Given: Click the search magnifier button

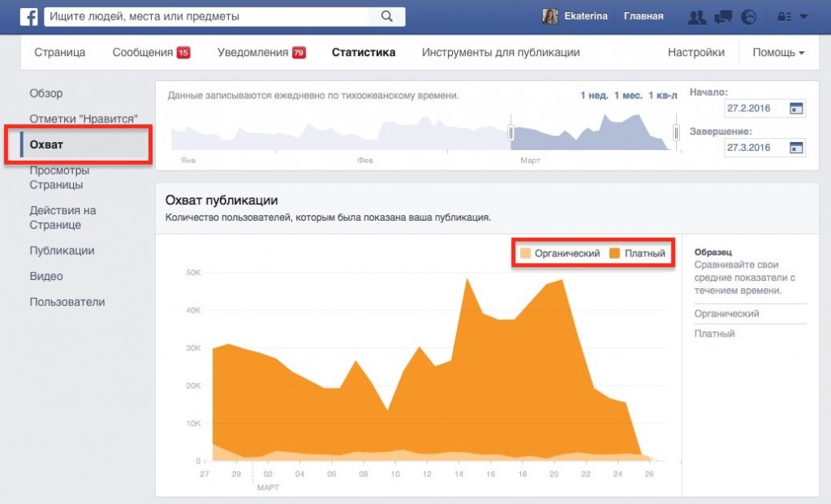Looking at the screenshot, I should coord(387,16).
